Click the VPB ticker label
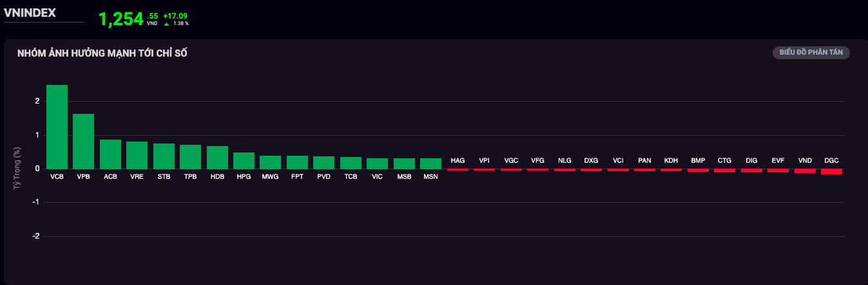The height and width of the screenshot is (285, 868). coord(84,176)
